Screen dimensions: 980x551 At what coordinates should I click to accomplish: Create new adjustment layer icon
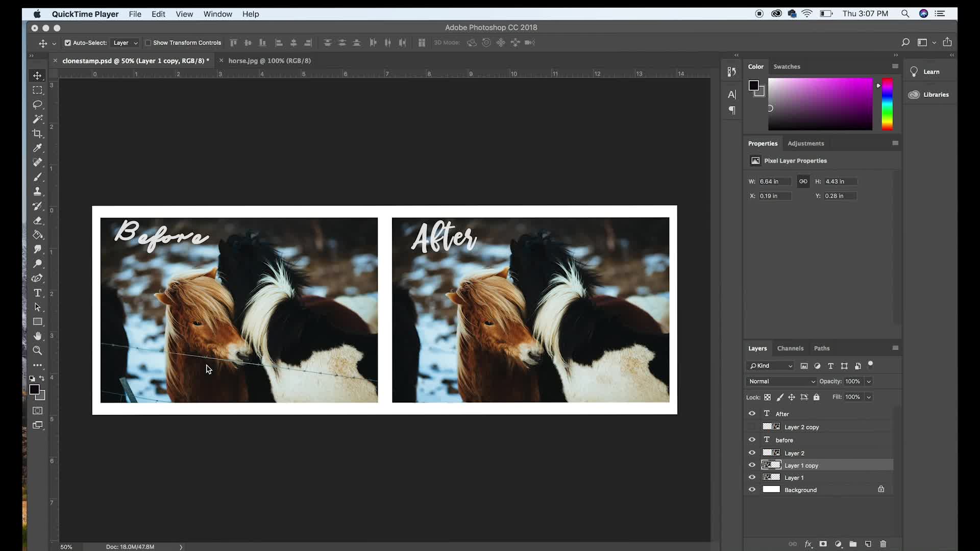(838, 544)
